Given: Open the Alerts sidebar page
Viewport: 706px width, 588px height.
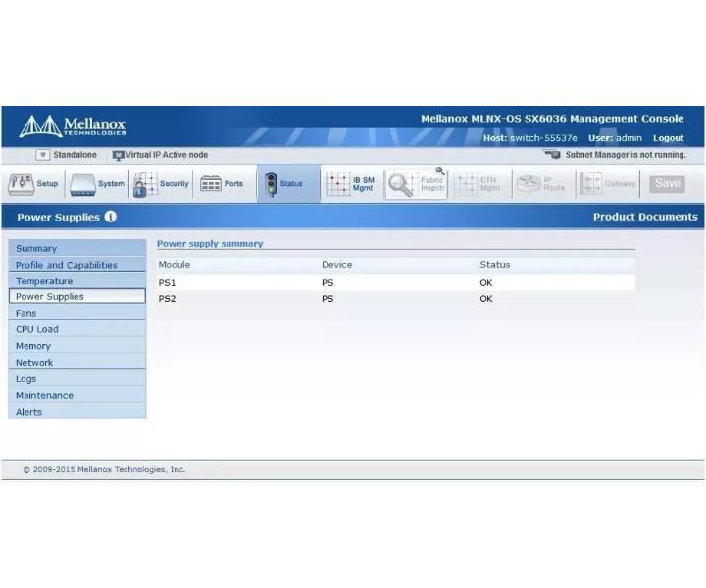Looking at the screenshot, I should tap(77, 412).
